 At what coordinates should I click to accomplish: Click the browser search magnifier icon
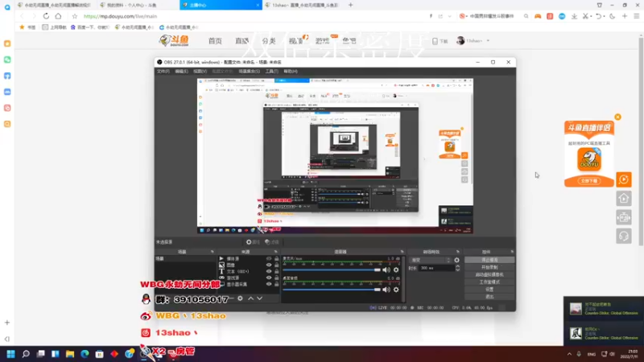click(x=526, y=16)
